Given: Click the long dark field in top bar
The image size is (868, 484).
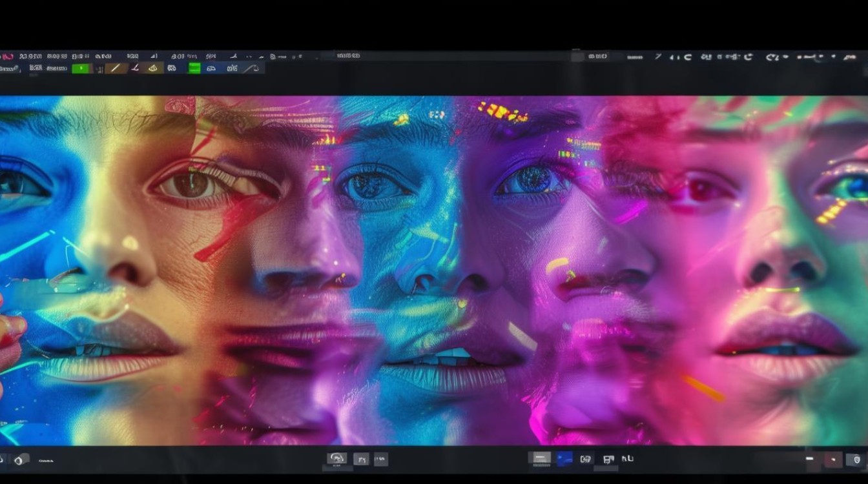Looking at the screenshot, I should click(x=452, y=56).
